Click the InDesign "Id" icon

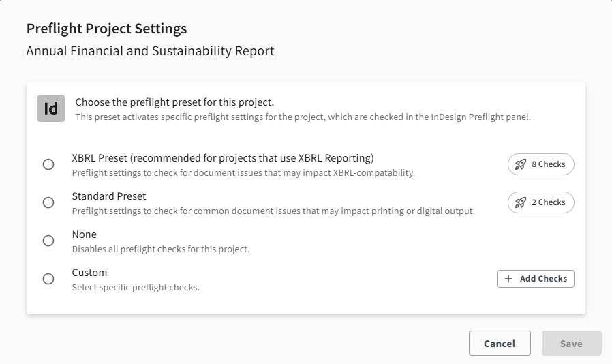50,108
